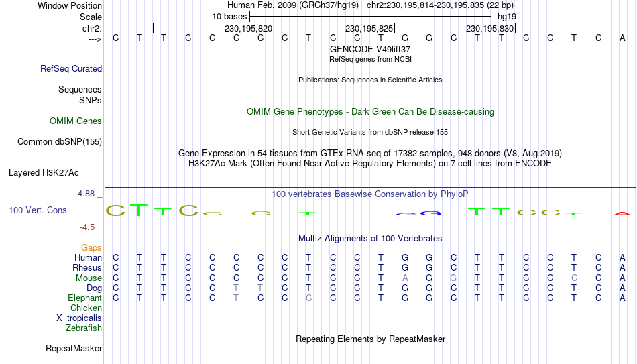Click the red A in the conservation logo
637x364 pixels.
(622, 213)
